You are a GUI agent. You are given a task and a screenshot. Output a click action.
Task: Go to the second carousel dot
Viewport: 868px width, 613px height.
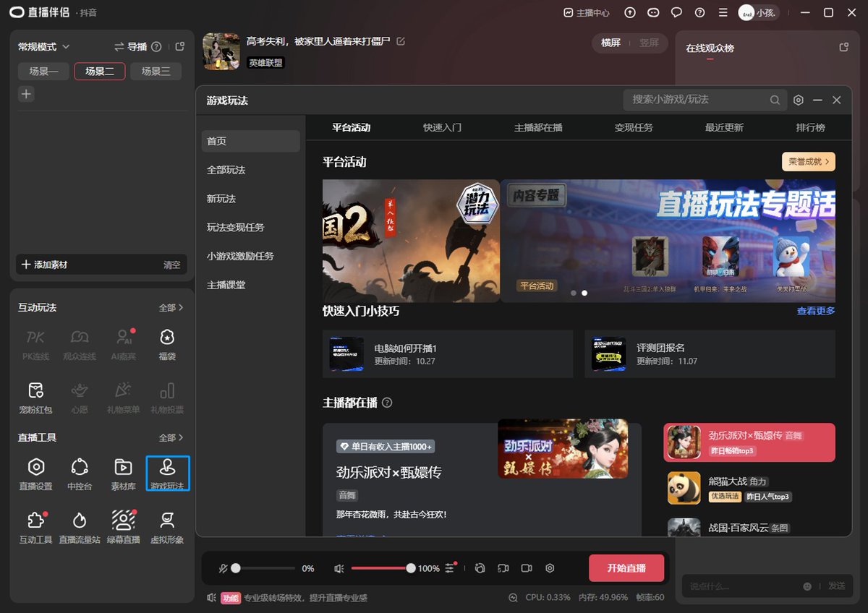[x=584, y=293]
